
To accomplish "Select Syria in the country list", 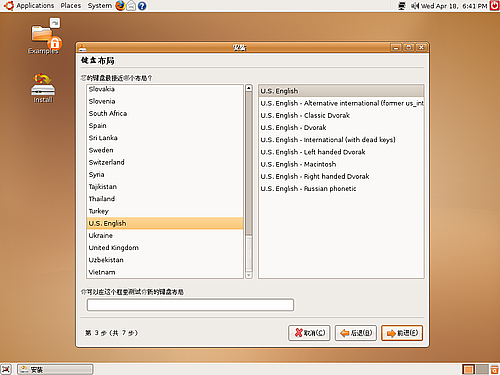I will pyautogui.click(x=165, y=174).
